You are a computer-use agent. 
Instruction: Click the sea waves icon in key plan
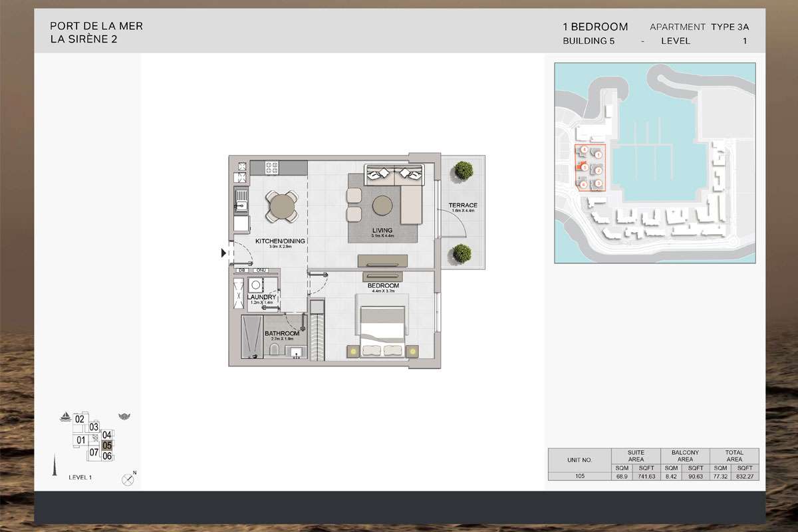pyautogui.click(x=124, y=417)
